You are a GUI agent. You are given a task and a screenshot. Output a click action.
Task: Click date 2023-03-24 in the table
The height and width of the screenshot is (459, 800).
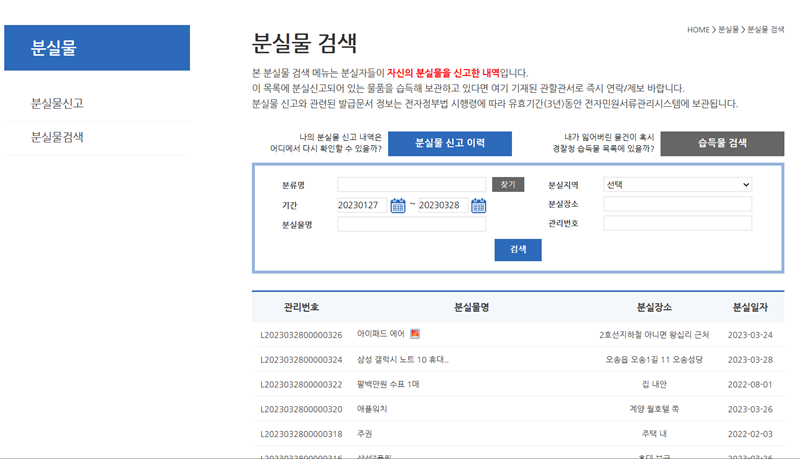750,335
